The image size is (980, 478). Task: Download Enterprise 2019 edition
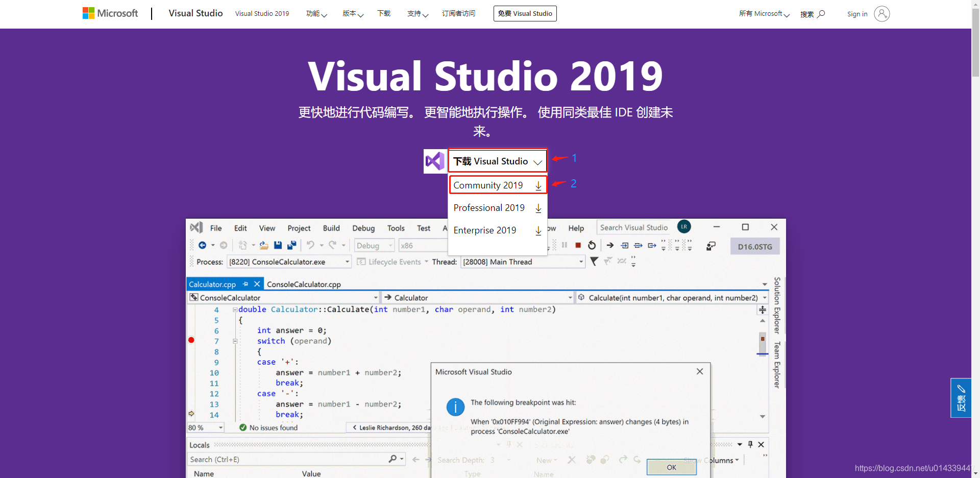click(x=498, y=230)
